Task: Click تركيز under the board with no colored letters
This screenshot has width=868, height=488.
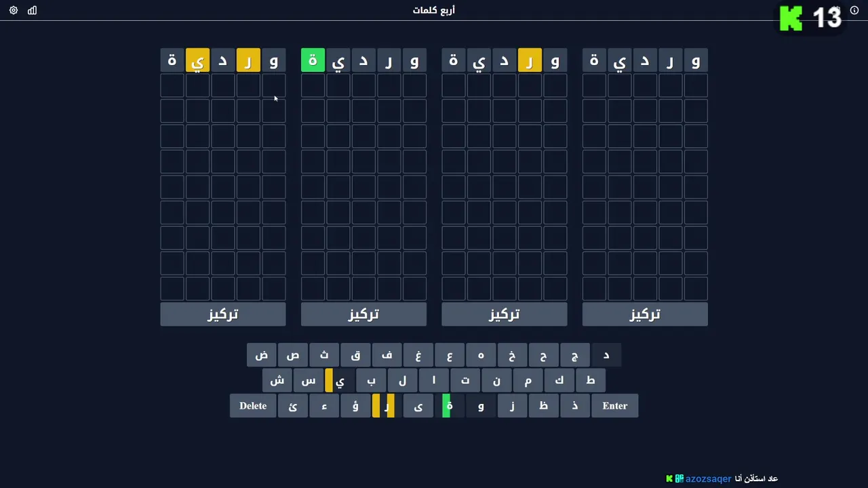Action: (645, 314)
